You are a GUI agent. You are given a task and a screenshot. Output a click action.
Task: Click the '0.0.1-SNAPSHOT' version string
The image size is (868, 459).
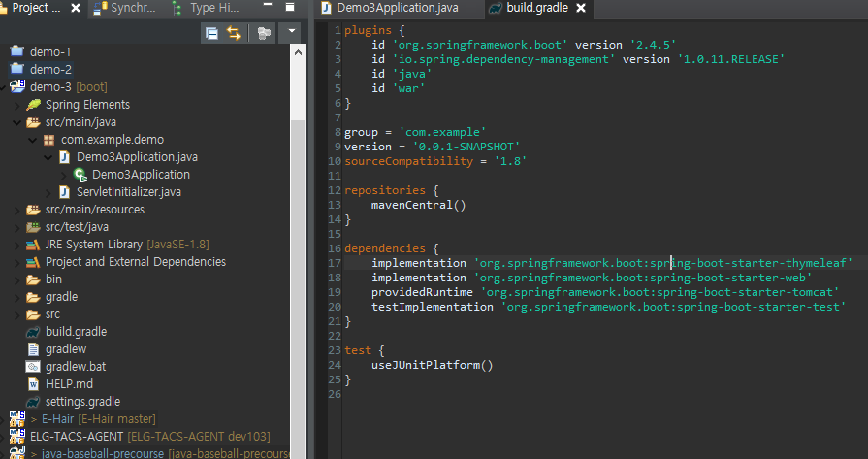[466, 147]
